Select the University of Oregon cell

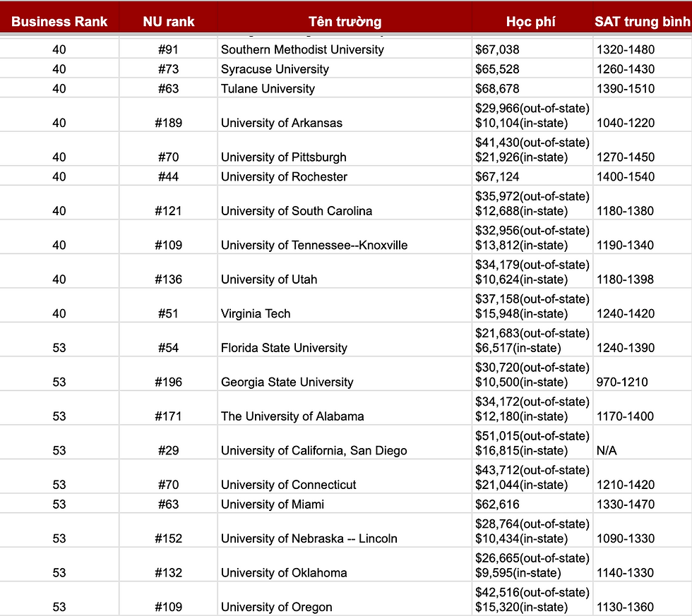click(345, 599)
